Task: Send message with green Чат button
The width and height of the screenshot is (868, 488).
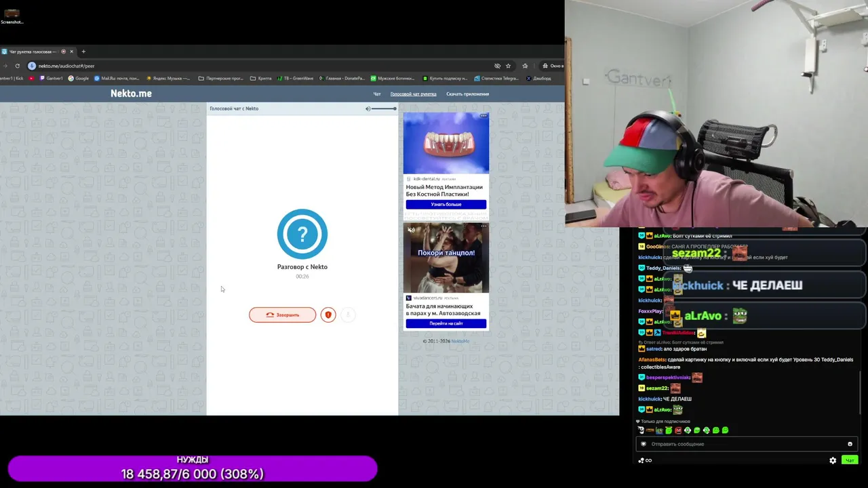Action: [x=849, y=460]
